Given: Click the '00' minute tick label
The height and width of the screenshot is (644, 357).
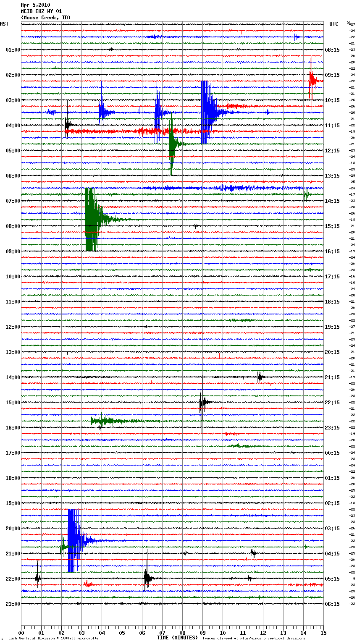Looking at the screenshot, I should click(21, 633).
